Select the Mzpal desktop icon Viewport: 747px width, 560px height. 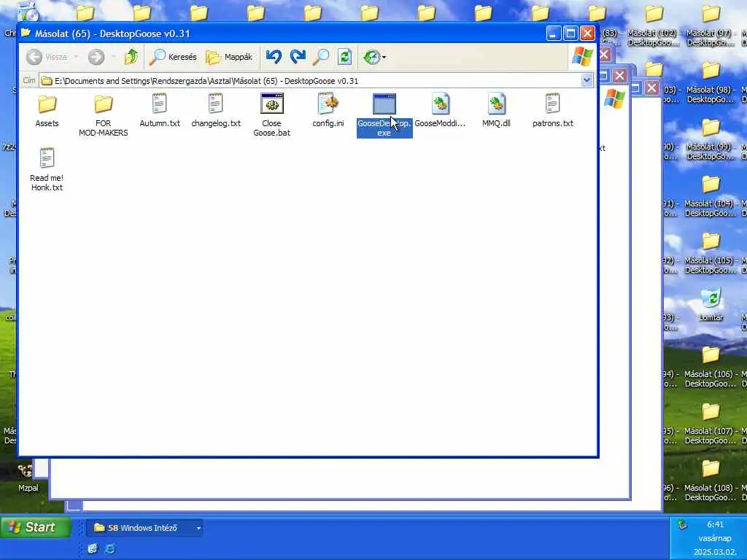pyautogui.click(x=28, y=478)
